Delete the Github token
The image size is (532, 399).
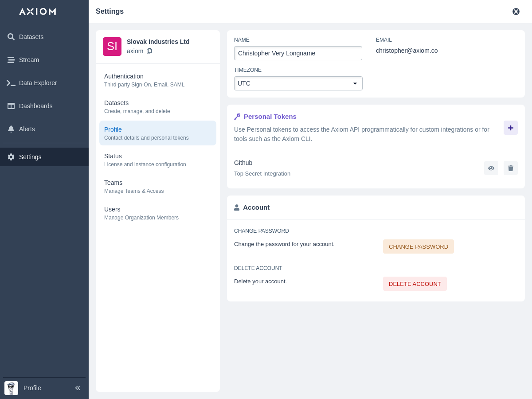coord(510,168)
